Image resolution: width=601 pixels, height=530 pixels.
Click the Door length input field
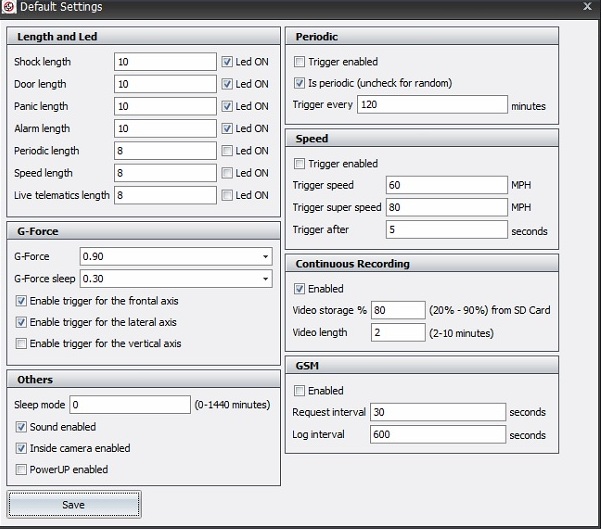point(165,84)
